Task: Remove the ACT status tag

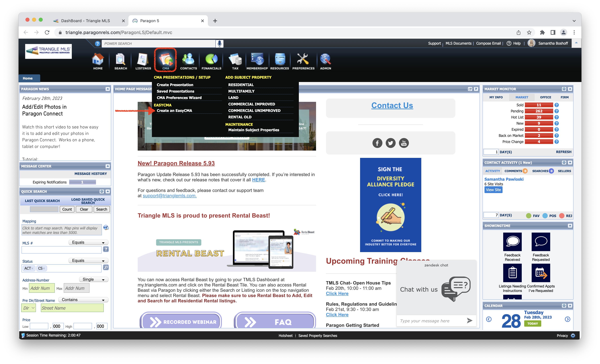Action: point(32,268)
